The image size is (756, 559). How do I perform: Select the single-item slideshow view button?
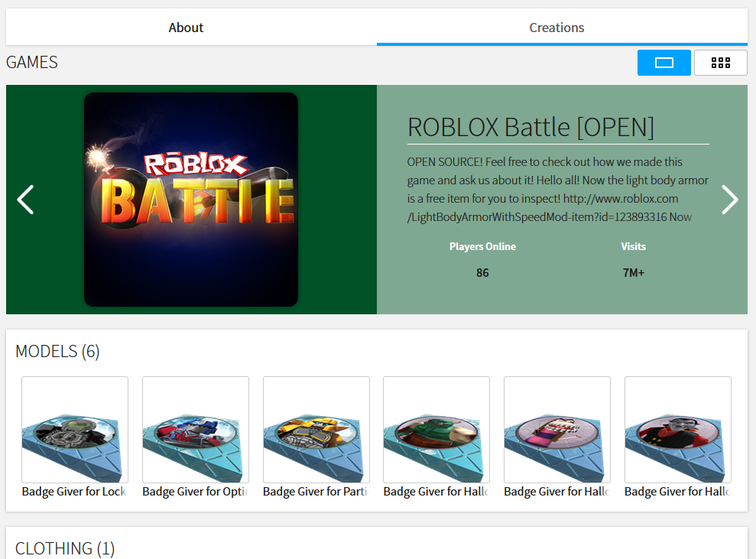pos(664,63)
